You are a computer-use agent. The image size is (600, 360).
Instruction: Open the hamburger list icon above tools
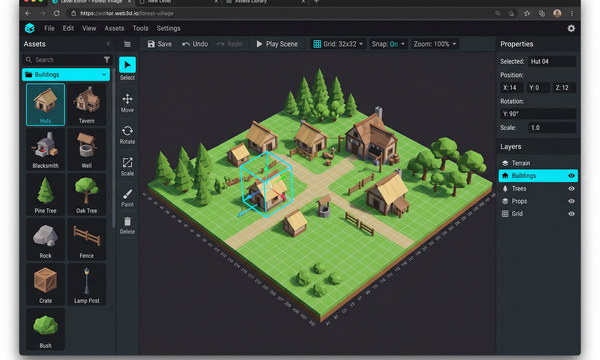[127, 44]
